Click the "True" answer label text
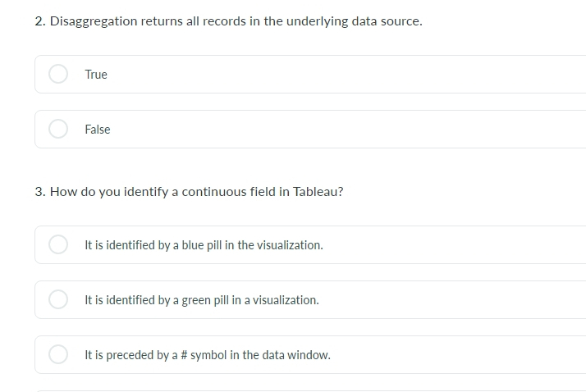 point(96,75)
